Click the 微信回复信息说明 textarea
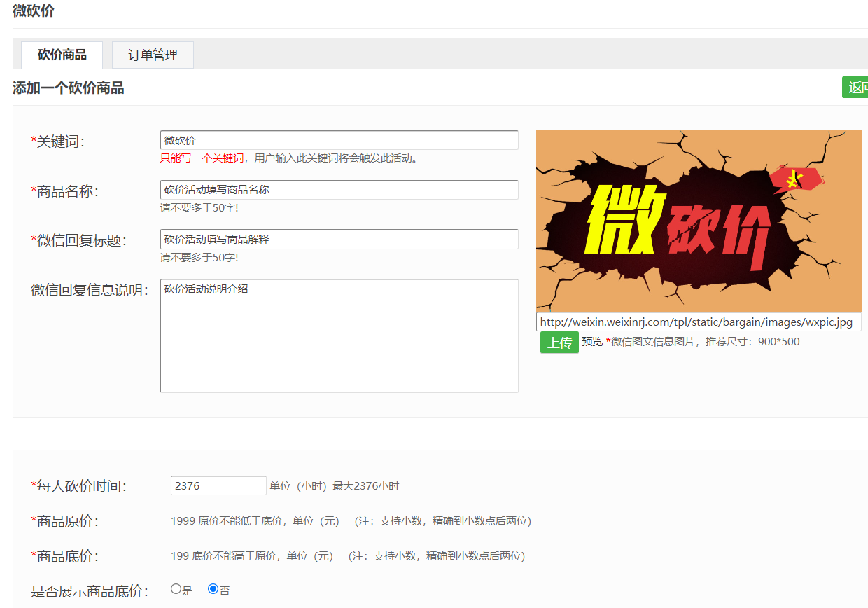Viewport: 868px width, 608px height. pyautogui.click(x=339, y=336)
